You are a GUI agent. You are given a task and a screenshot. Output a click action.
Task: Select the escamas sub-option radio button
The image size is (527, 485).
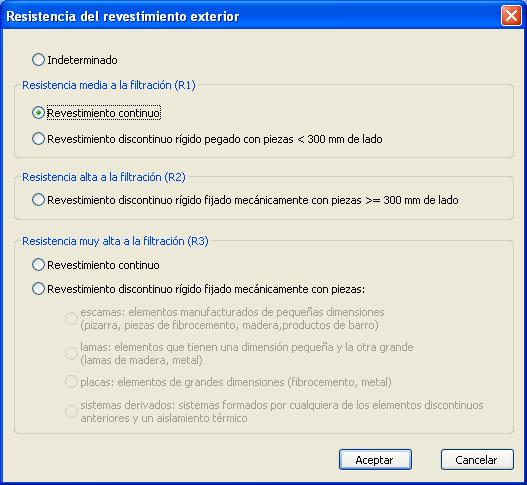click(x=71, y=318)
